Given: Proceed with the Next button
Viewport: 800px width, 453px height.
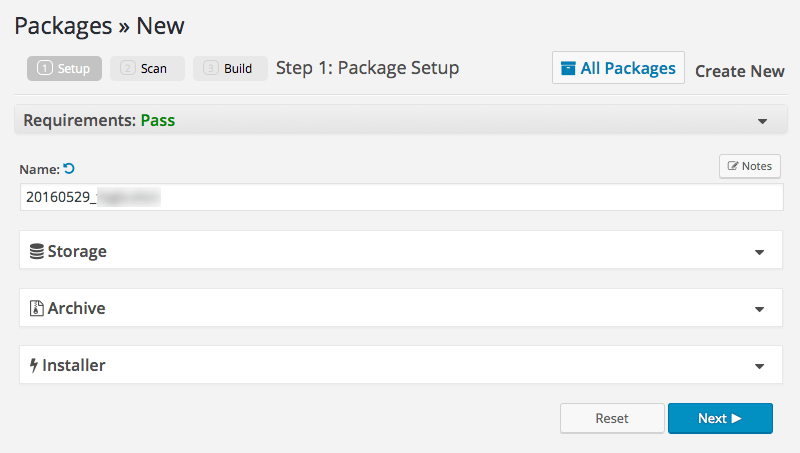Looking at the screenshot, I should pos(720,418).
